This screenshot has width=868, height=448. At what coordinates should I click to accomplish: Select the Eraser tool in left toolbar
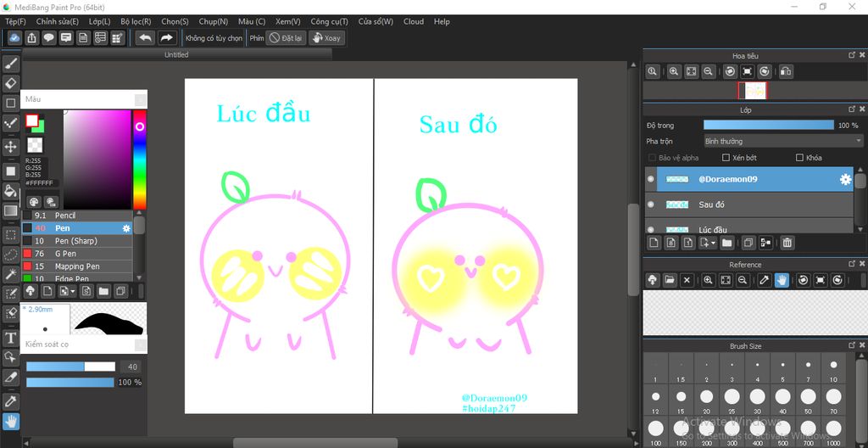(x=11, y=84)
